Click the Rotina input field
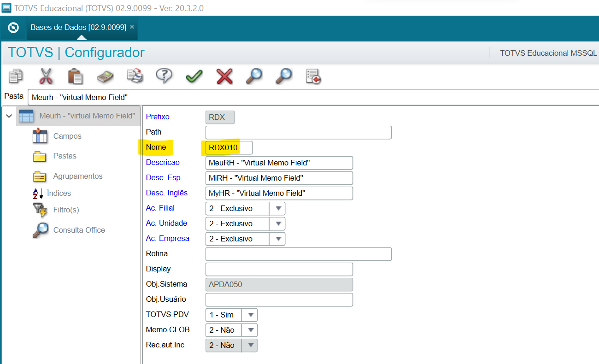This screenshot has width=599, height=364. click(298, 254)
